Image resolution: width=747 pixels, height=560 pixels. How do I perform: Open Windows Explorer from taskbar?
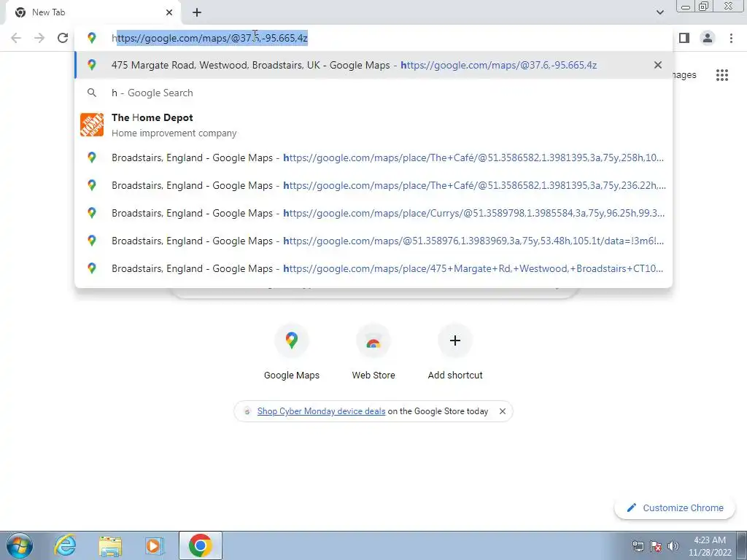click(x=110, y=545)
